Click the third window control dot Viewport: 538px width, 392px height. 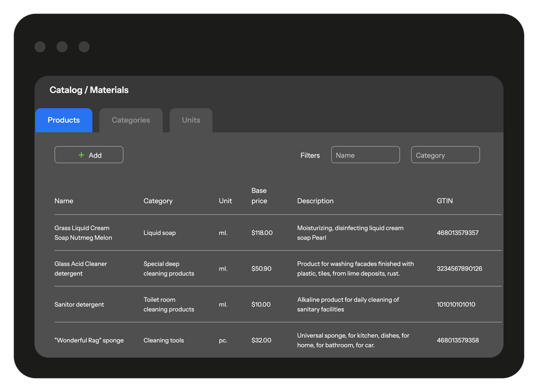tap(84, 47)
